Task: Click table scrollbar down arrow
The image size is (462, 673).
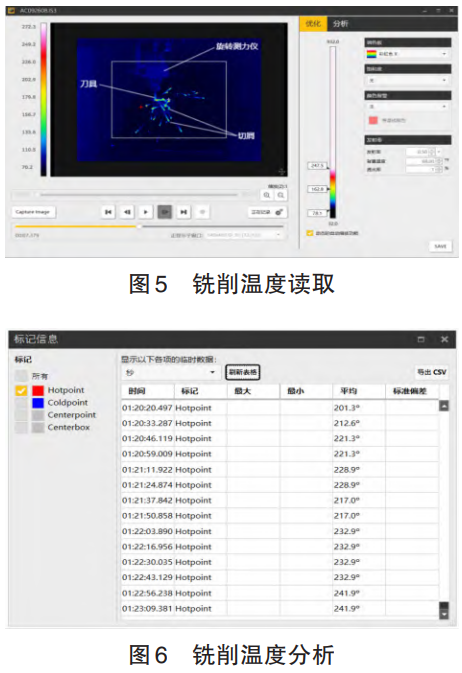Action: coord(444,615)
